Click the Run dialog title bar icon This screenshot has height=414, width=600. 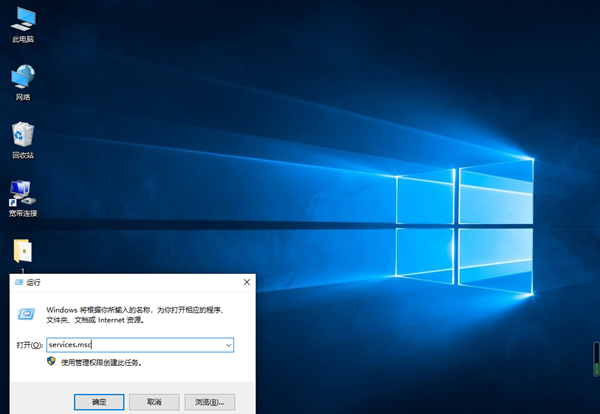click(x=19, y=282)
